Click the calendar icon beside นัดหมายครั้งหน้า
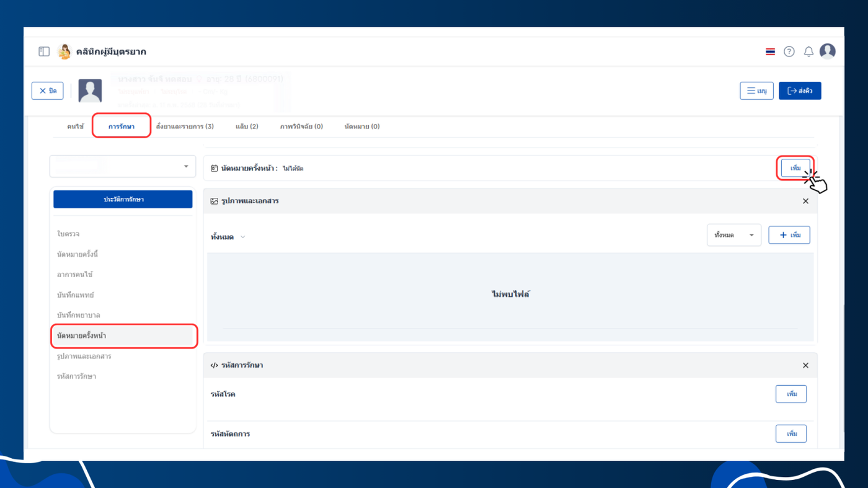868x488 pixels. tap(214, 168)
